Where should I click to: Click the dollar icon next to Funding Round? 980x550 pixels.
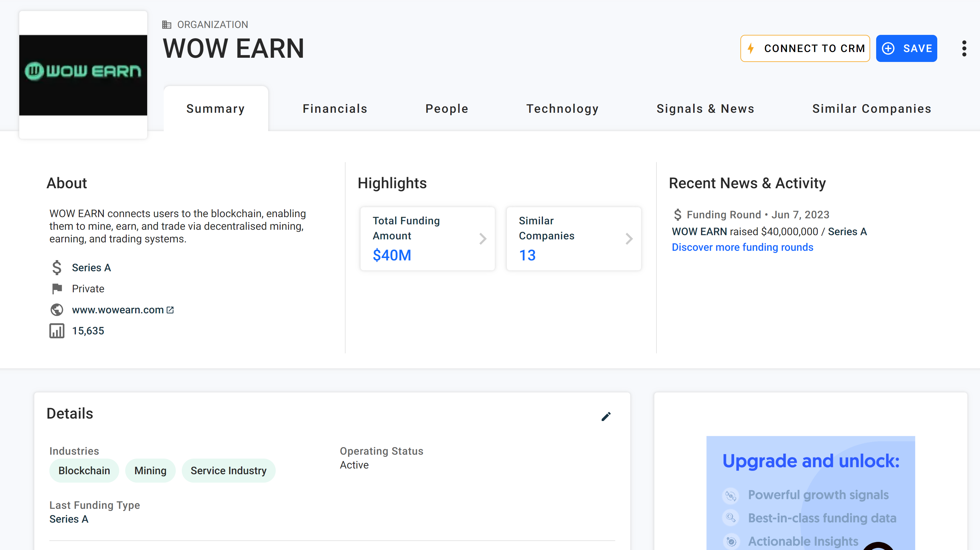click(x=677, y=214)
